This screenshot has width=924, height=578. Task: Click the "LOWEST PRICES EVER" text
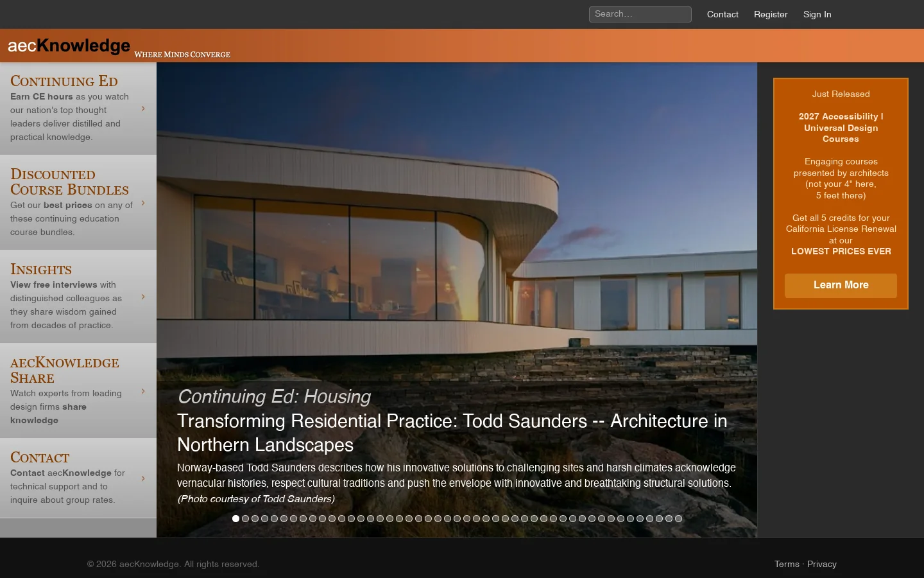pyautogui.click(x=841, y=251)
